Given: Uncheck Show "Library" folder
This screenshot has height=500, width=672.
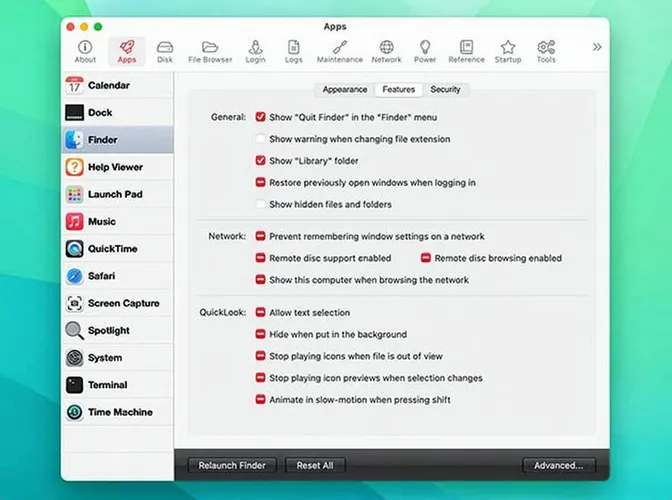Looking at the screenshot, I should click(260, 161).
